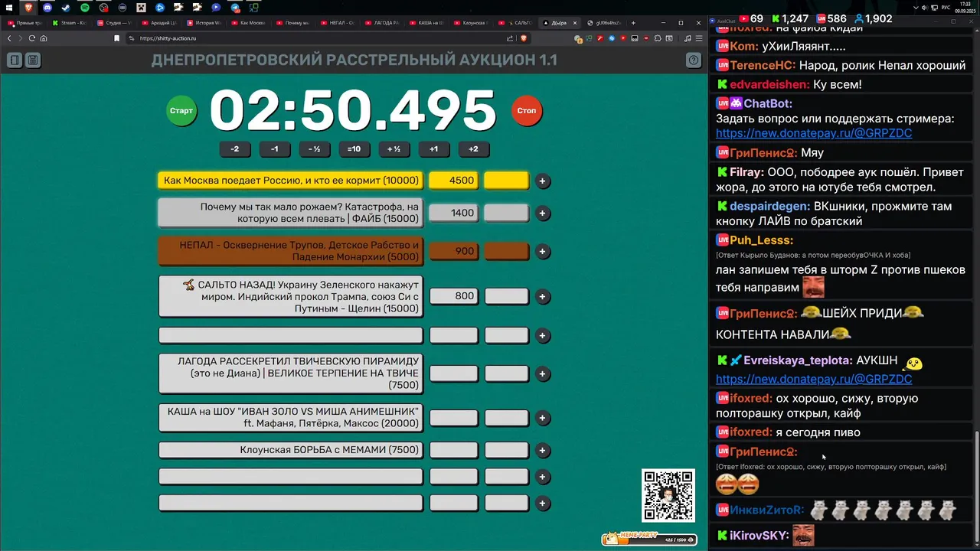Viewport: 980px width, 551px height.
Task: Open donatepay link in Evreiskaya_teplota message
Action: pos(814,379)
